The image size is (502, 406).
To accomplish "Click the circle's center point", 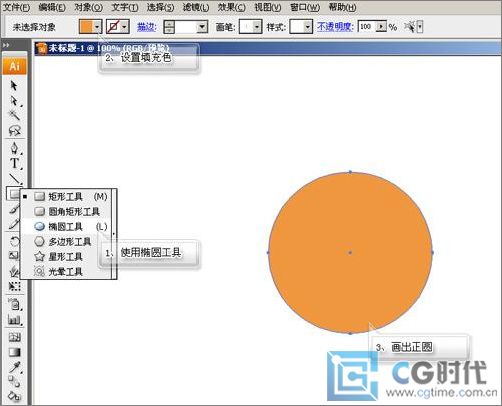I will click(x=350, y=253).
